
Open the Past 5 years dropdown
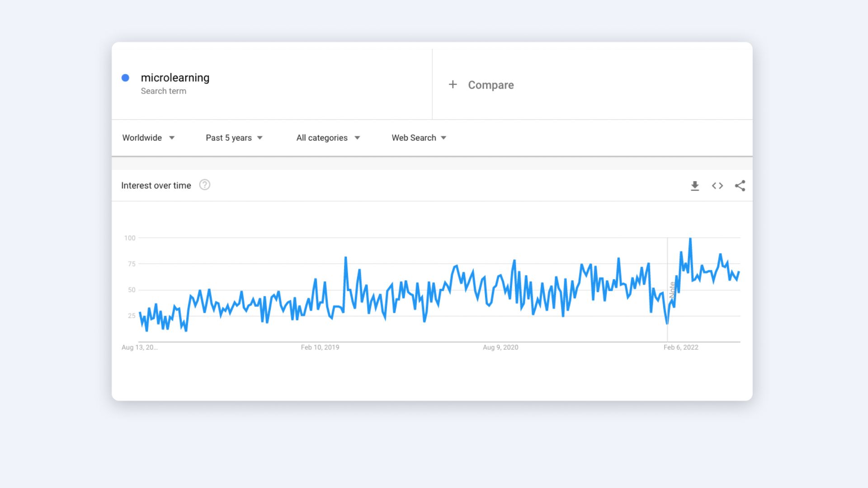[234, 138]
